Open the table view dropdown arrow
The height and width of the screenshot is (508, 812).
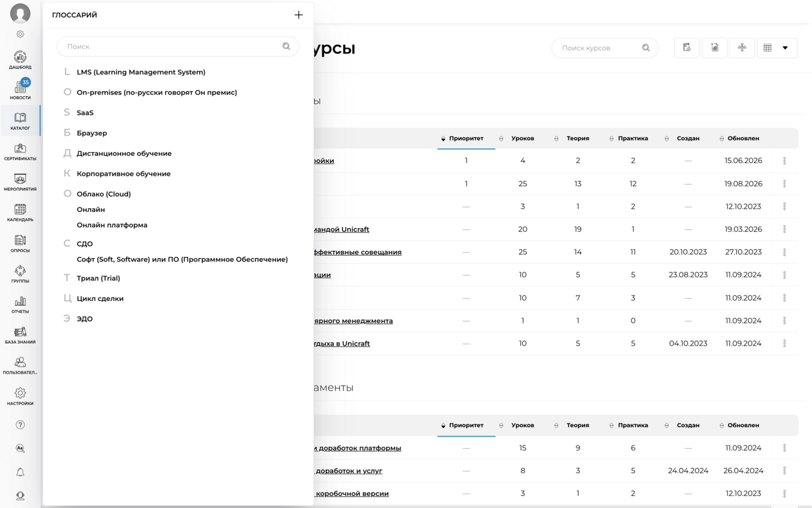pos(785,47)
